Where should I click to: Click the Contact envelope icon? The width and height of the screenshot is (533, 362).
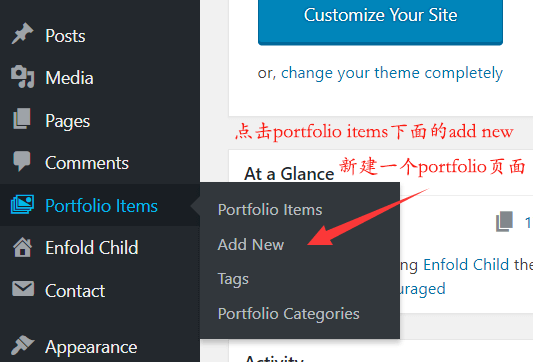(23, 289)
